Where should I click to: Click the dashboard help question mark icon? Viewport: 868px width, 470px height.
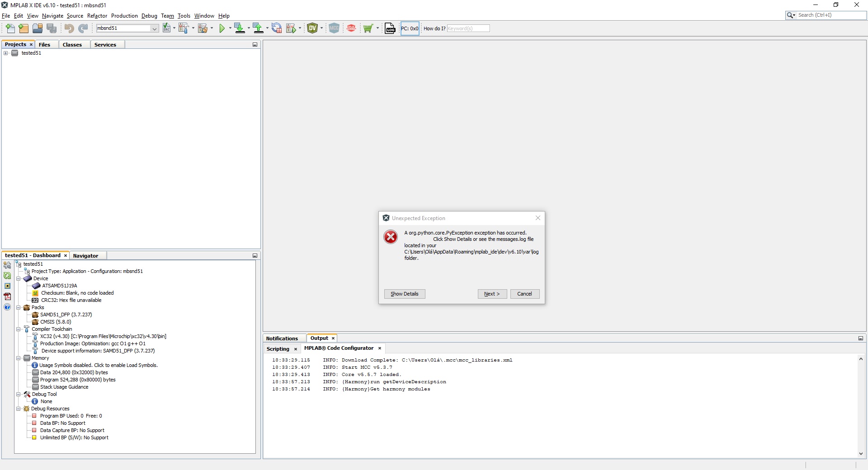coord(7,307)
